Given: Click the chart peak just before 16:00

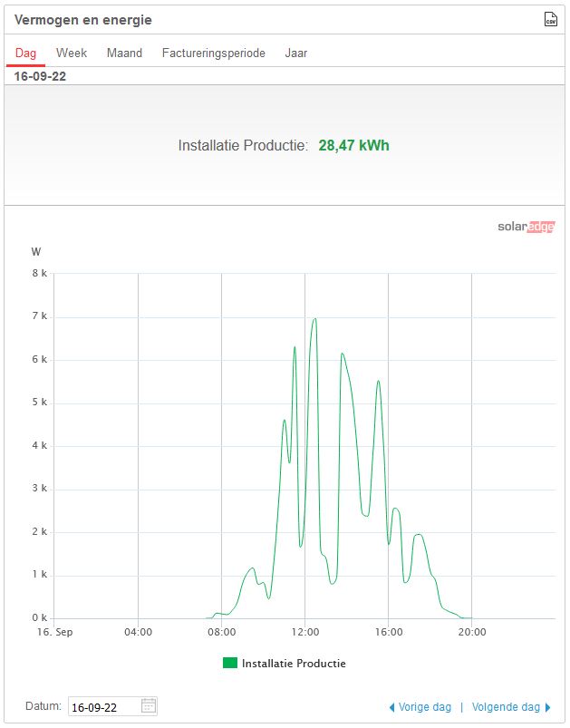Looking at the screenshot, I should tap(378, 381).
